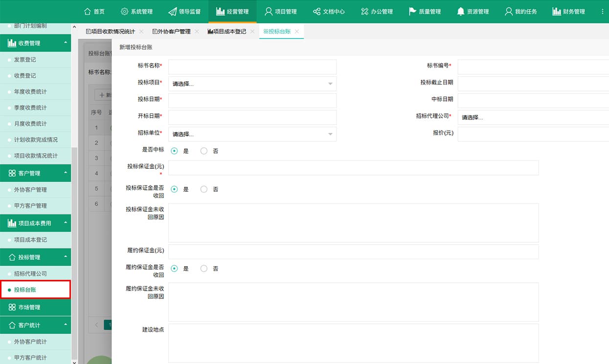Screen dimensions: 609x364
Task: Click the 客户管理 sidebar grid icon
Action: [12, 173]
